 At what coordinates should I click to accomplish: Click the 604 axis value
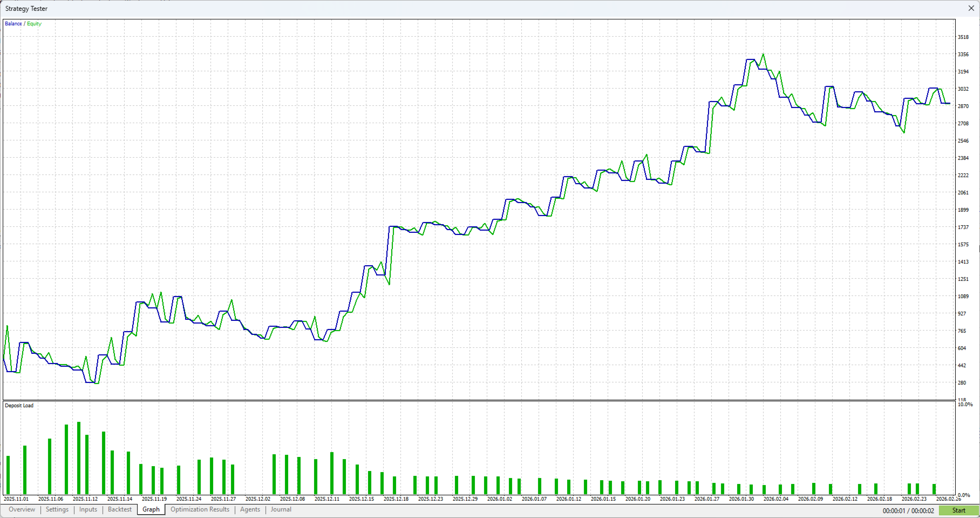tap(962, 348)
